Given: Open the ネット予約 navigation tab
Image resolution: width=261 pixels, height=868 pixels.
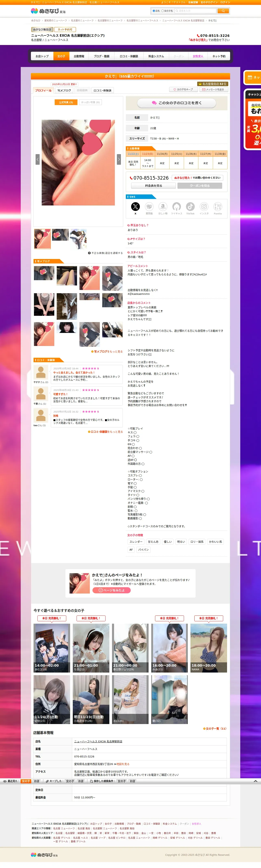Looking at the screenshot, I should pos(219,56).
